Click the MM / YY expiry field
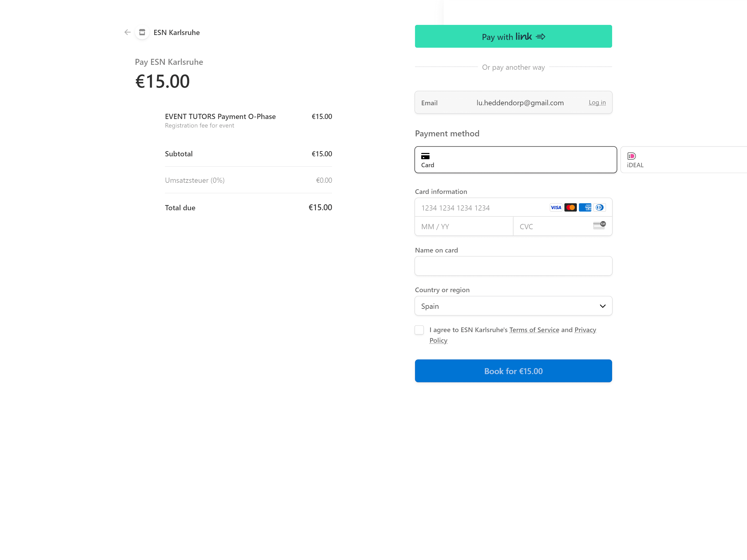This screenshot has height=560, width=747. (x=464, y=227)
